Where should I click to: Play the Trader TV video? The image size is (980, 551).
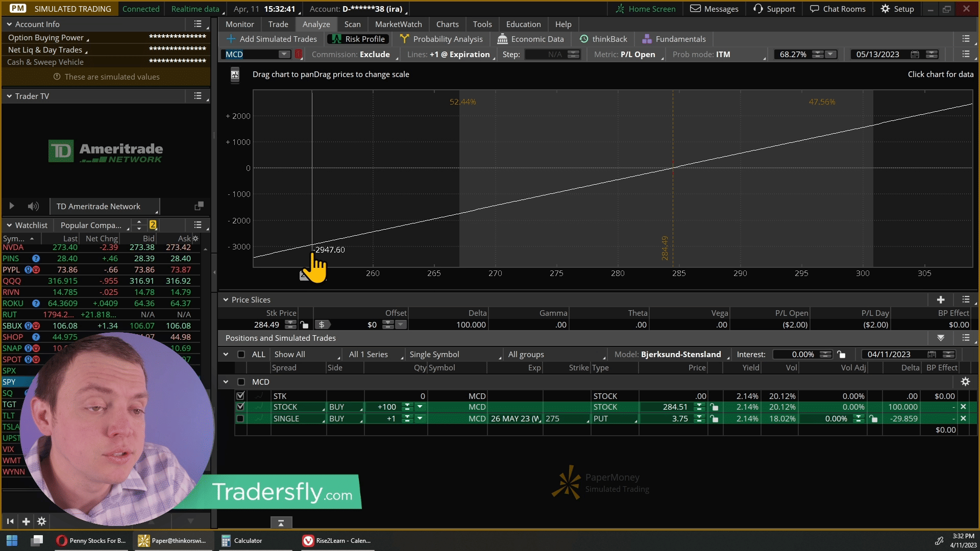click(11, 206)
